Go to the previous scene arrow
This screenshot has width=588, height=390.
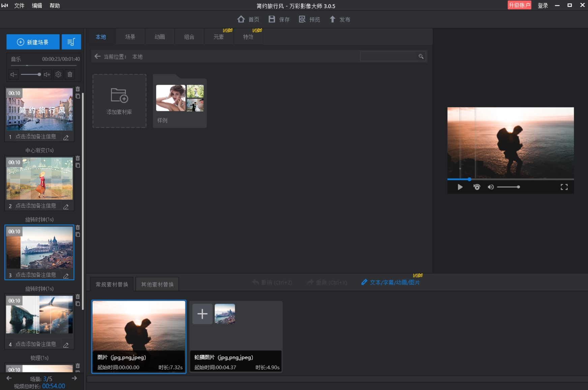click(9, 378)
